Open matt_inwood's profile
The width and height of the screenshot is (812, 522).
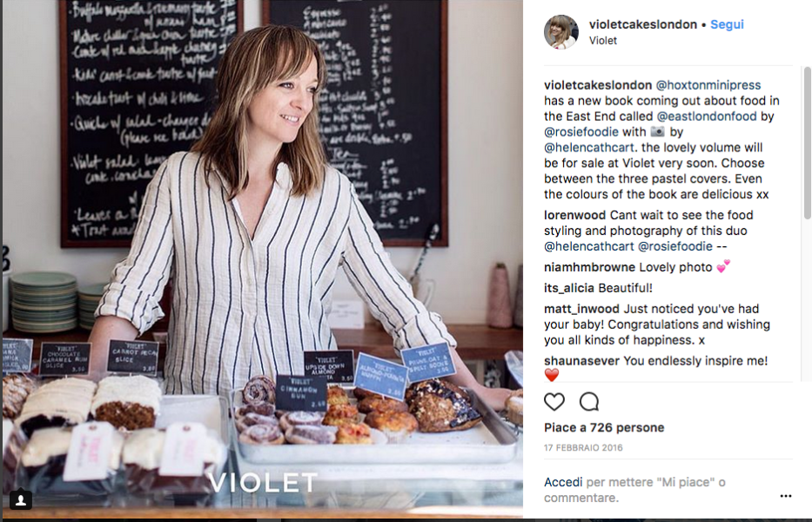(581, 309)
